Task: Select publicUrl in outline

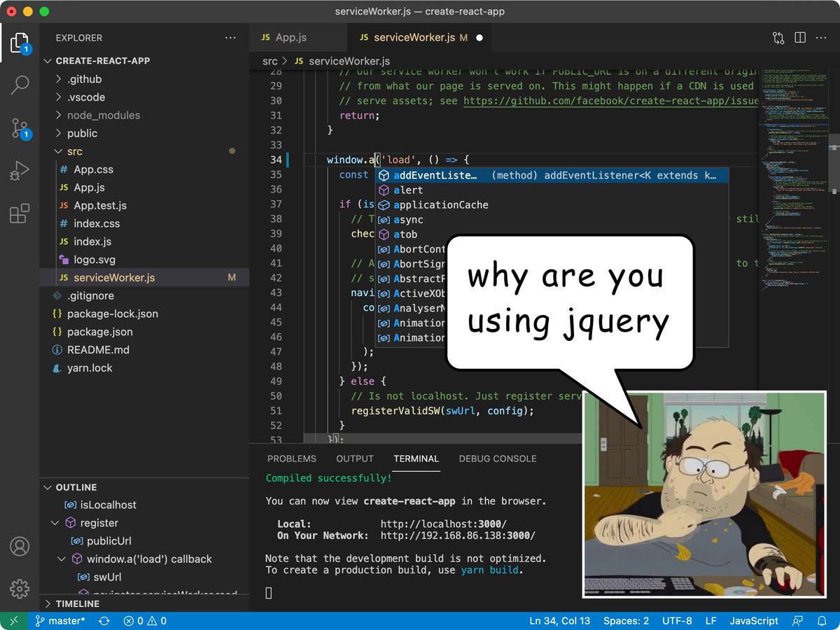Action: click(144, 541)
